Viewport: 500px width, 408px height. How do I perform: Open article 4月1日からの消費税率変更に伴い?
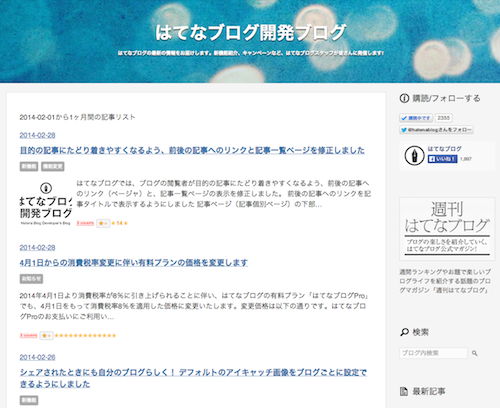tap(133, 263)
